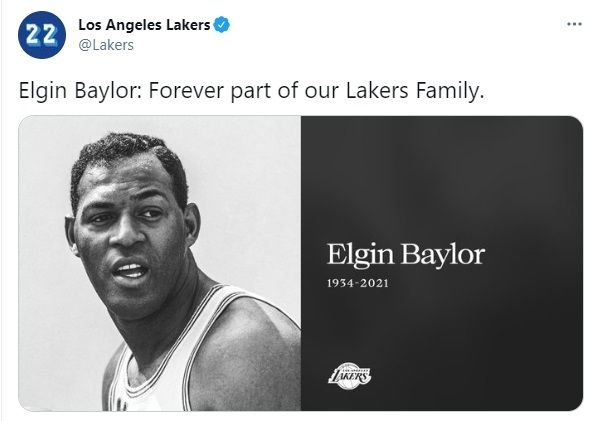The image size is (600, 421).
Task: Open the Los Angeles Lakers profile name
Action: click(x=143, y=25)
